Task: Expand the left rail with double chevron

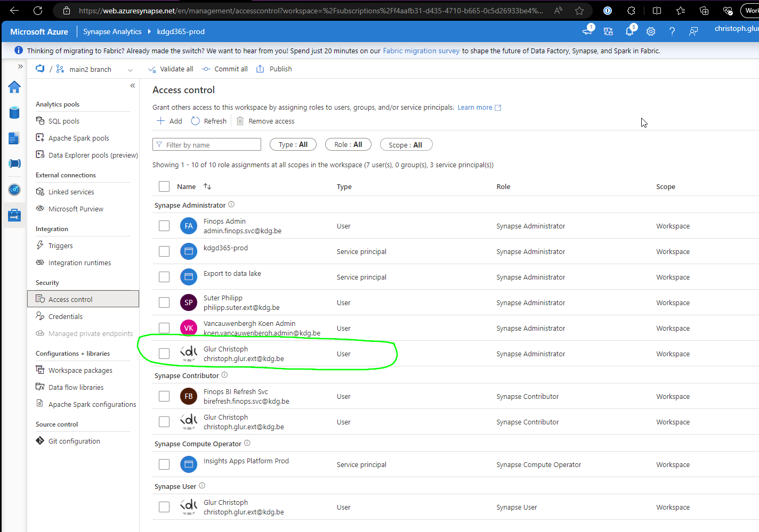Action: [x=20, y=67]
